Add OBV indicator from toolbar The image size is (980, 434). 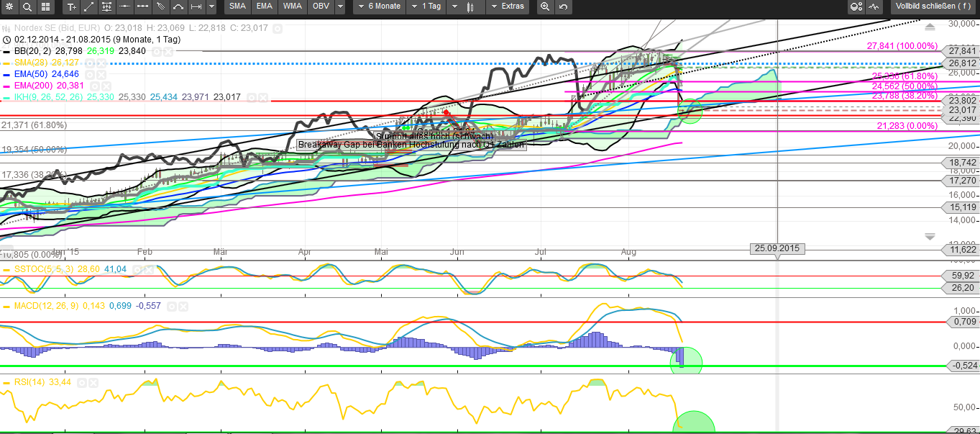click(x=321, y=7)
